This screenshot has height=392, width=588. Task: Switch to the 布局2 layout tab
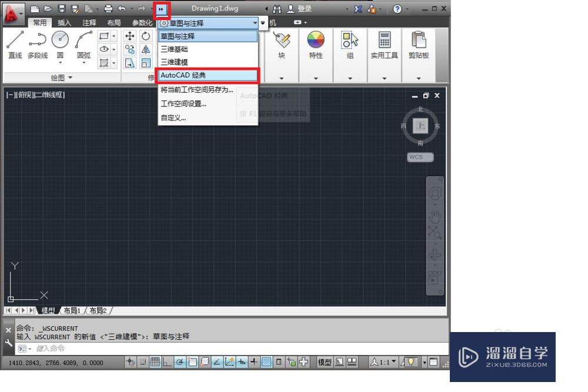tap(98, 311)
